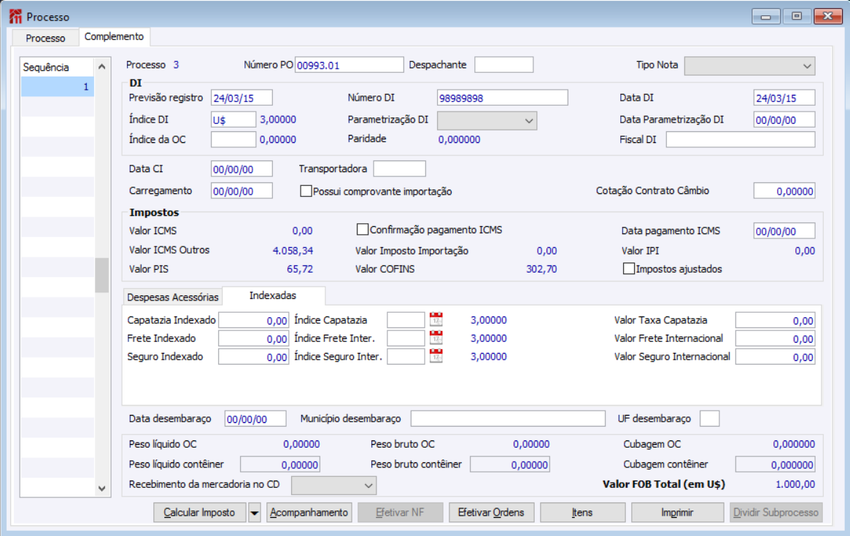Click the Data DI field
This screenshot has height=536, width=850.
(x=784, y=98)
